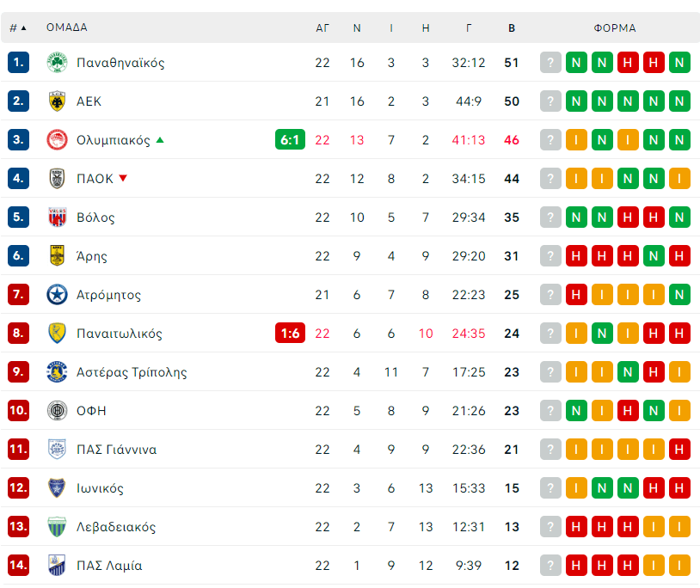
Task: Click the ΠΑΟΚ team logo
Action: pyautogui.click(x=57, y=179)
